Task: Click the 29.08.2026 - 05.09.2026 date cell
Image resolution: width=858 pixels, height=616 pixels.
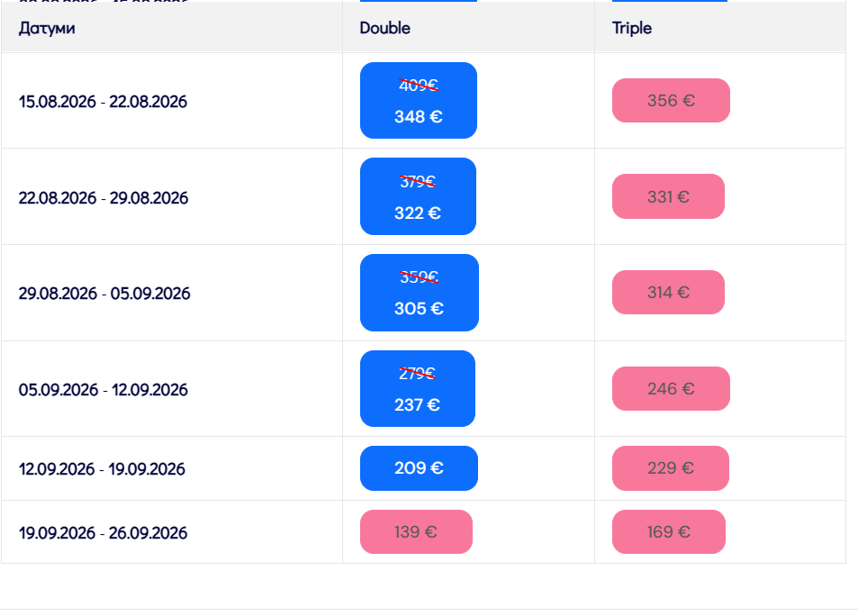Action: coord(104,294)
